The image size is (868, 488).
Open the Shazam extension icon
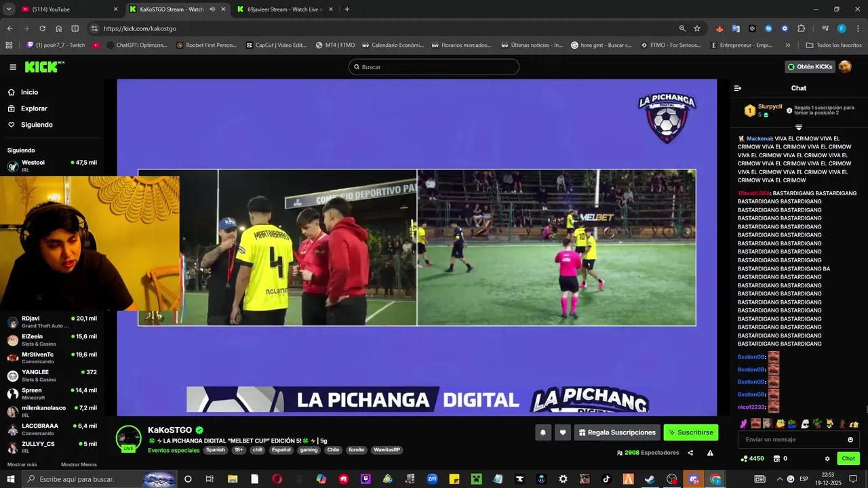pyautogui.click(x=768, y=28)
